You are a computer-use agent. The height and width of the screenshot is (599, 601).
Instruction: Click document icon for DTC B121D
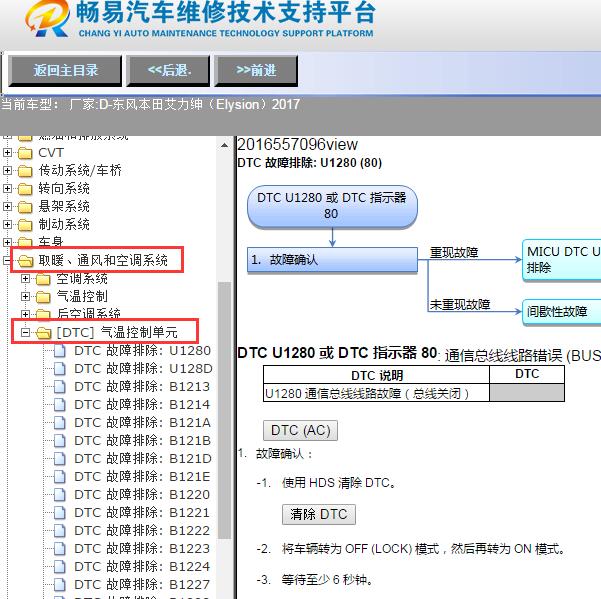pos(60,459)
